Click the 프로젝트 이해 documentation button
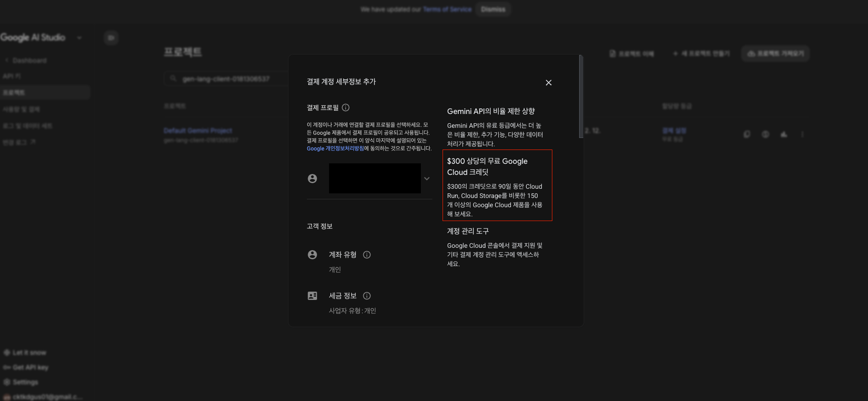Viewport: 868px width, 401px height. coord(632,54)
